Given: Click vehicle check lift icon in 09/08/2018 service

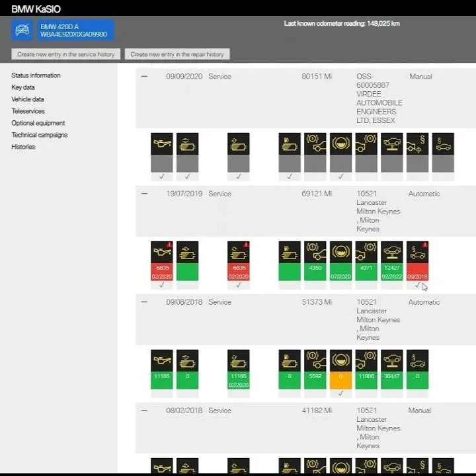Looking at the screenshot, I should [392, 361].
